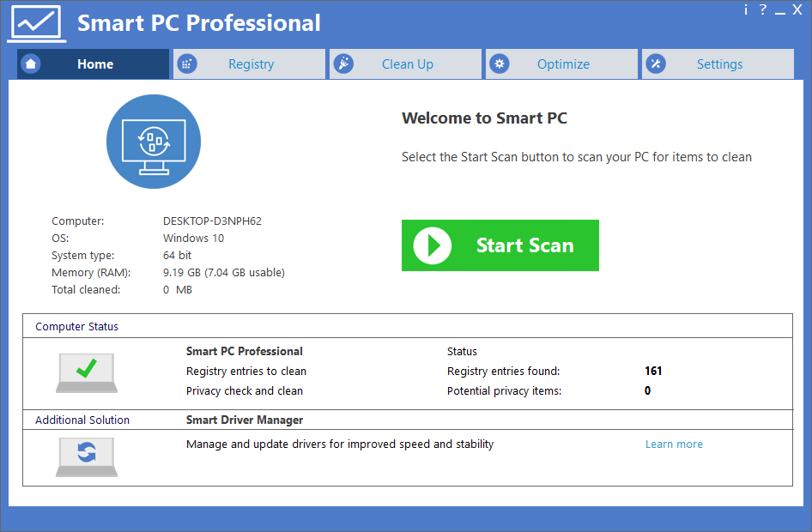Click 'Welcome to Smart PC' heading
Image resolution: width=812 pixels, height=532 pixels.
click(x=484, y=118)
